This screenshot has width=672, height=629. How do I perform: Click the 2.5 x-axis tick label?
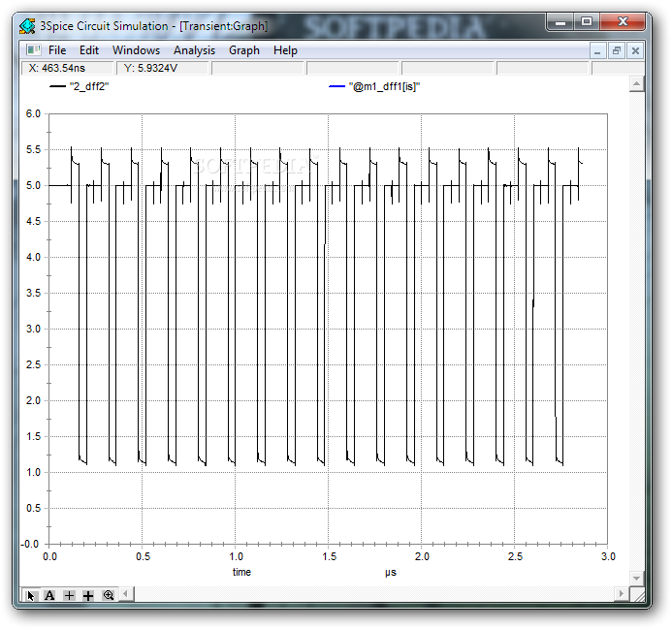[x=515, y=556]
